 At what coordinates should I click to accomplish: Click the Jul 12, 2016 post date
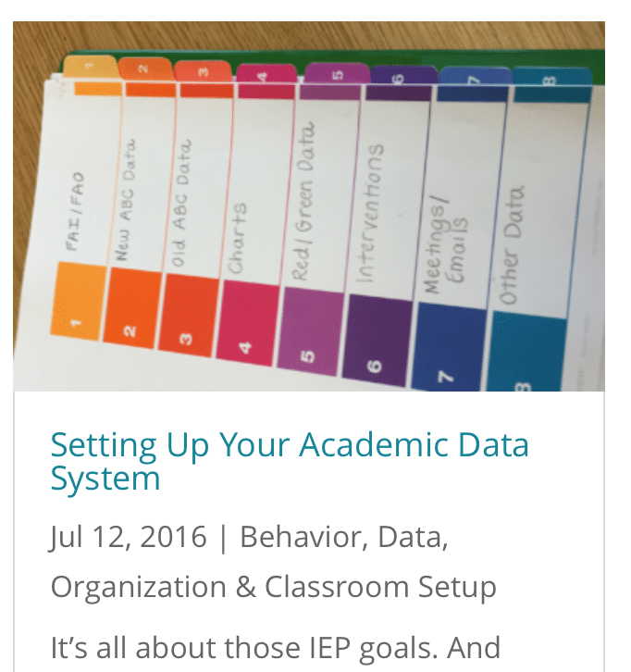click(129, 536)
